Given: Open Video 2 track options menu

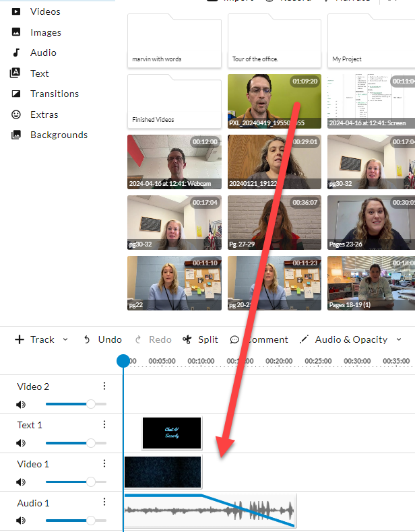Looking at the screenshot, I should coord(104,386).
